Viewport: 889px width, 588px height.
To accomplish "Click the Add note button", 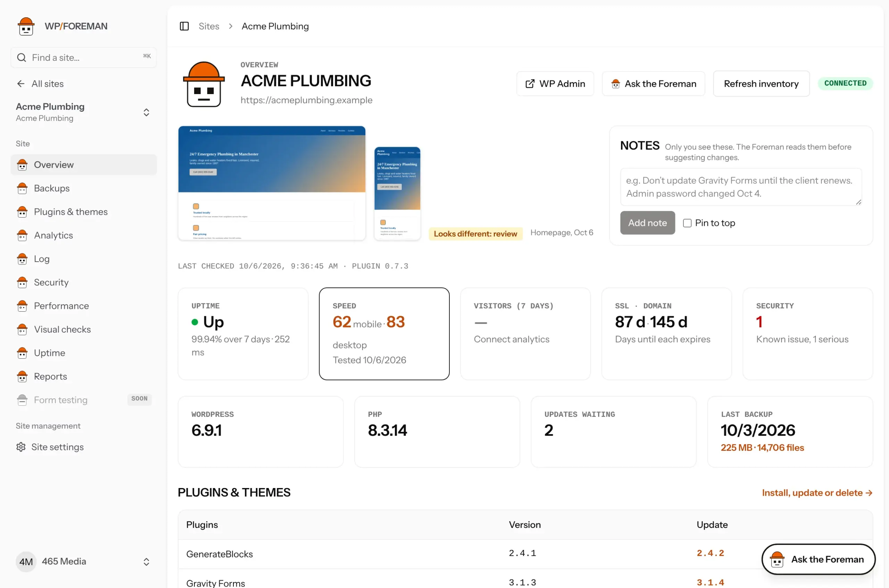I will click(x=647, y=223).
